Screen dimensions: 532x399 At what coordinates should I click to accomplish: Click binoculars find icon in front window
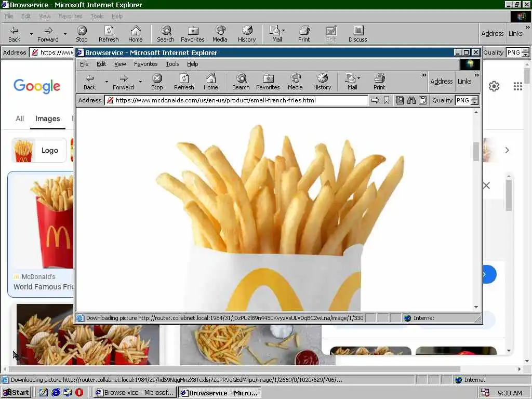coord(411,100)
